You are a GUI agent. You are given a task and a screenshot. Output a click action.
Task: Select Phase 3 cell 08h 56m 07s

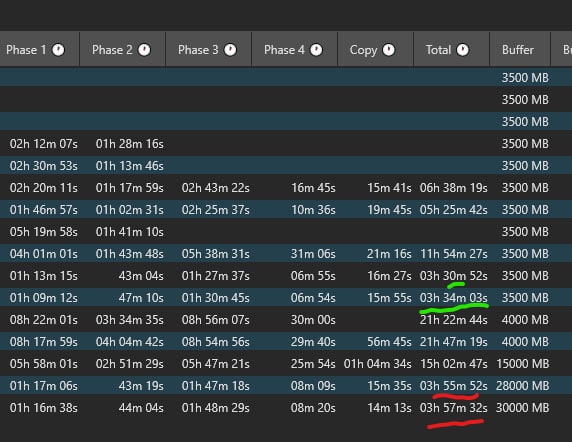[x=216, y=320]
